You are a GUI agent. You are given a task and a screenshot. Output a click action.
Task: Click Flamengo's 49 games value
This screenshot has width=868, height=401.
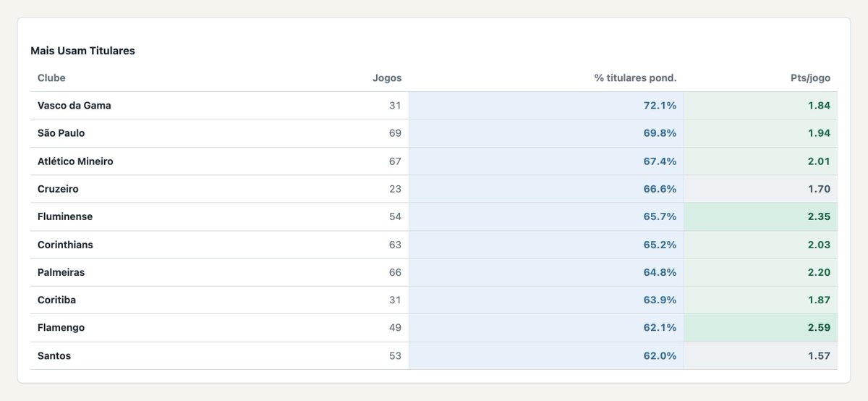coord(395,328)
